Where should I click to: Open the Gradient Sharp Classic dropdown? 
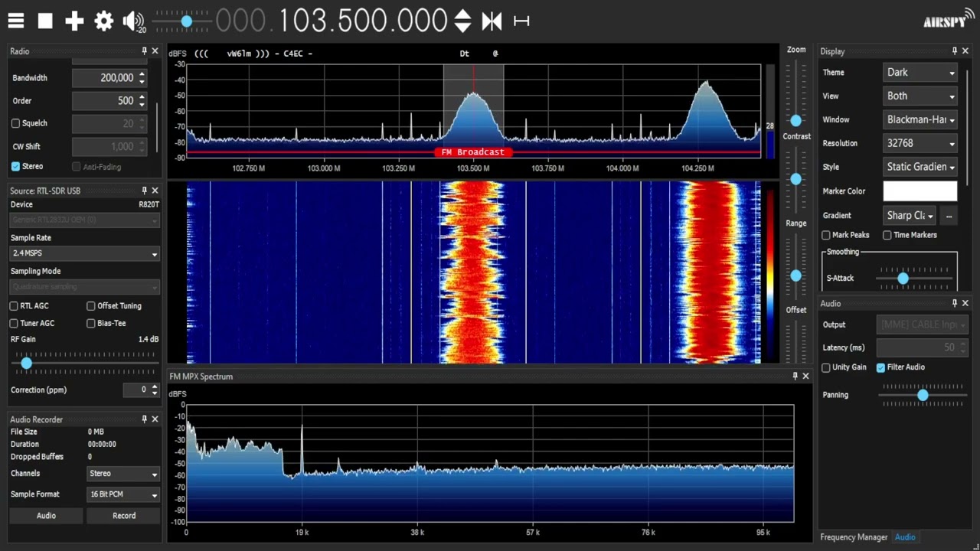(x=910, y=216)
